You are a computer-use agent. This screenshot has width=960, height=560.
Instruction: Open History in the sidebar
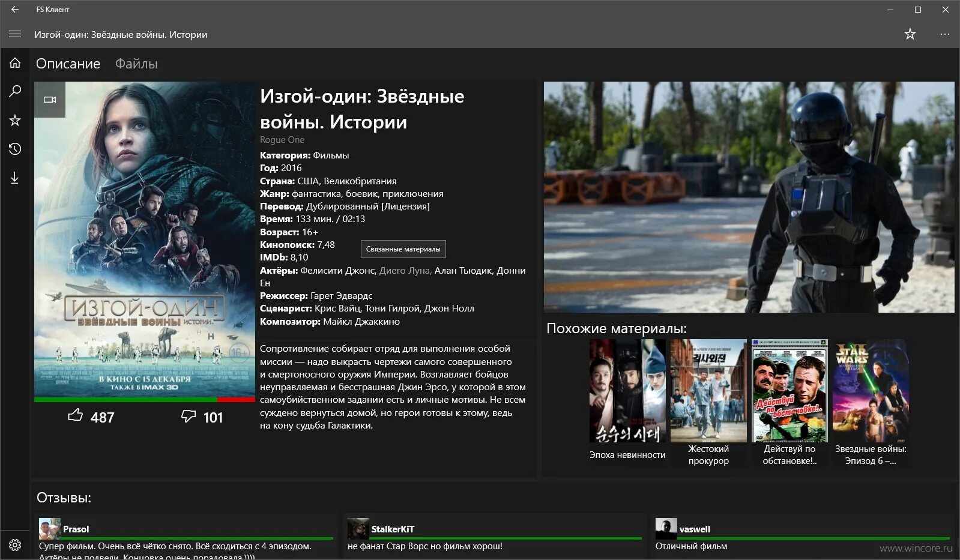point(15,149)
